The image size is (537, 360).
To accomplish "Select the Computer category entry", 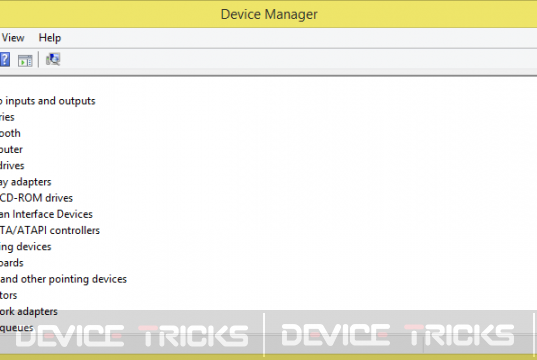I will pyautogui.click(x=11, y=150).
